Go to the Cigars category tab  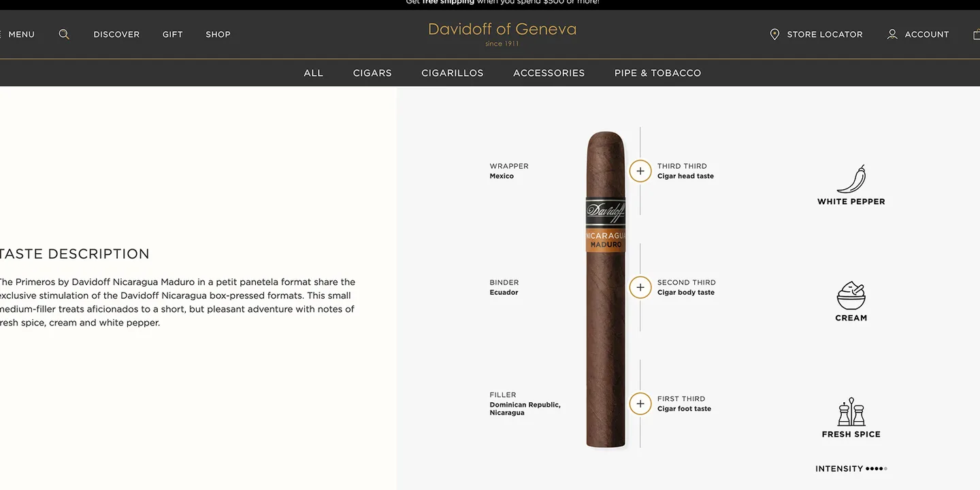pyautogui.click(x=372, y=73)
